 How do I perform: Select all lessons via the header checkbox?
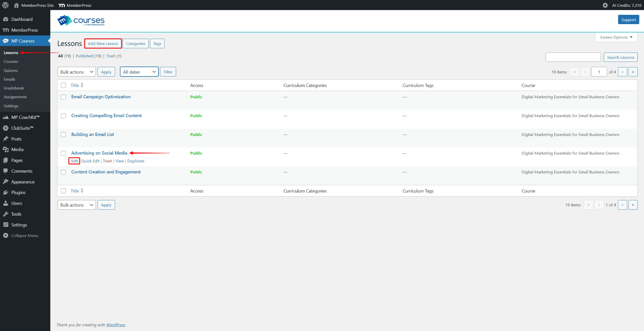pyautogui.click(x=63, y=85)
